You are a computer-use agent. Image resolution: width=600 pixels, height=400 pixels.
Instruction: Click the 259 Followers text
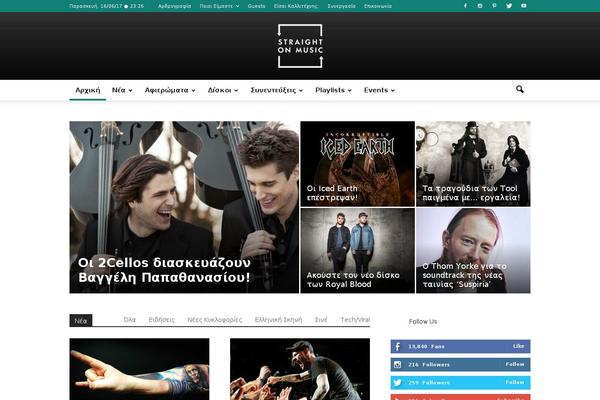[x=429, y=382]
